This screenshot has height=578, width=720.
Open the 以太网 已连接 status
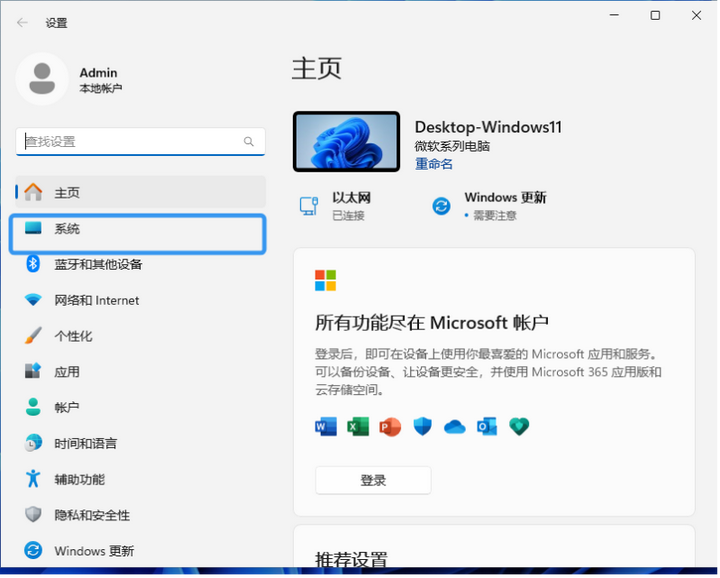(335, 206)
